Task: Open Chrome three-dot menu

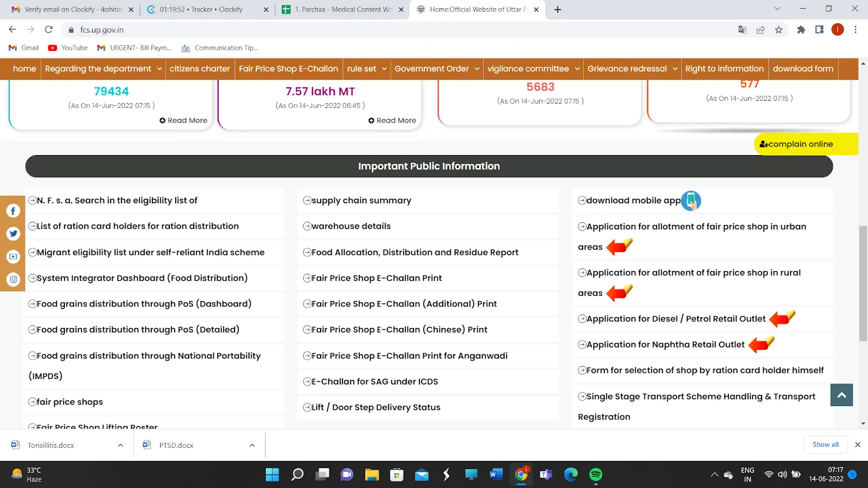Action: (x=856, y=30)
